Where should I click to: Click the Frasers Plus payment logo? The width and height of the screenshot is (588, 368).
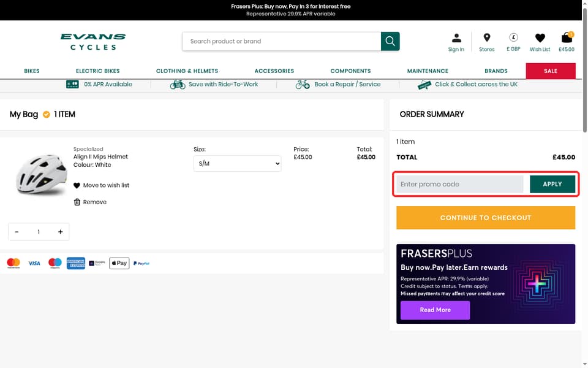point(97,263)
